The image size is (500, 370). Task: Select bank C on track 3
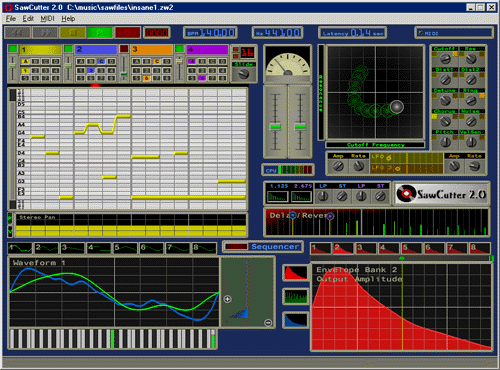click(x=157, y=62)
